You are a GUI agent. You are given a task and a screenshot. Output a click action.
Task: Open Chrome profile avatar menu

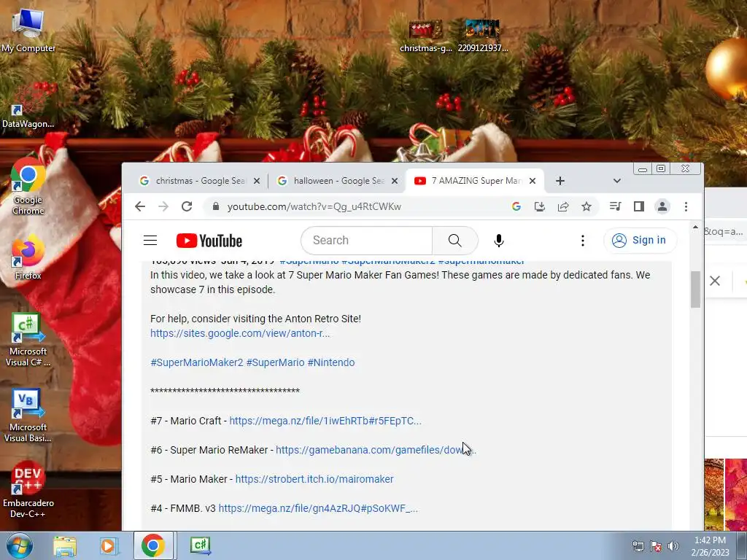tap(662, 206)
